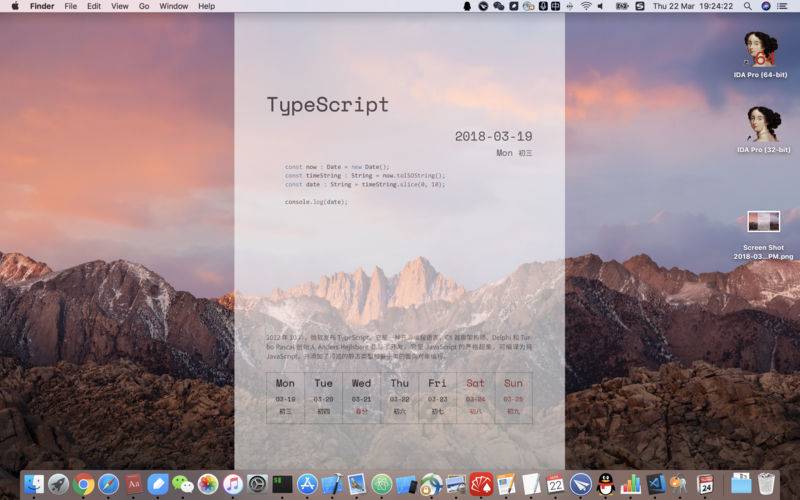This screenshot has width=800, height=500.
Task: Open WeChat from the Dock
Action: pos(183,484)
